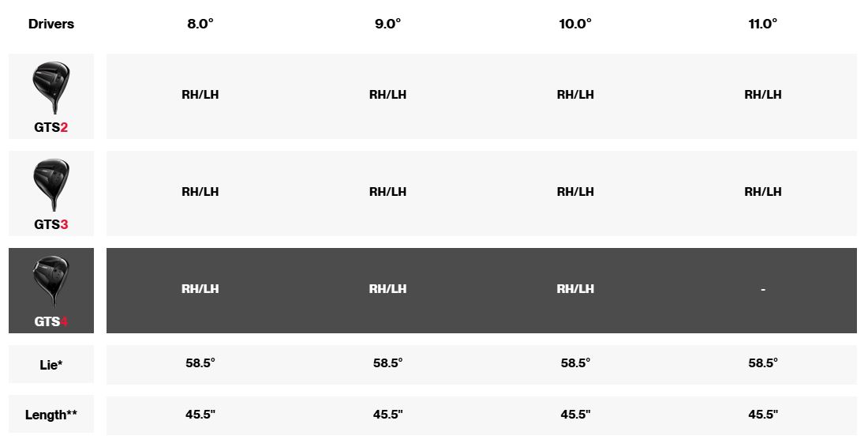Click the GTS4 dash cell under 11.0°

click(x=763, y=290)
